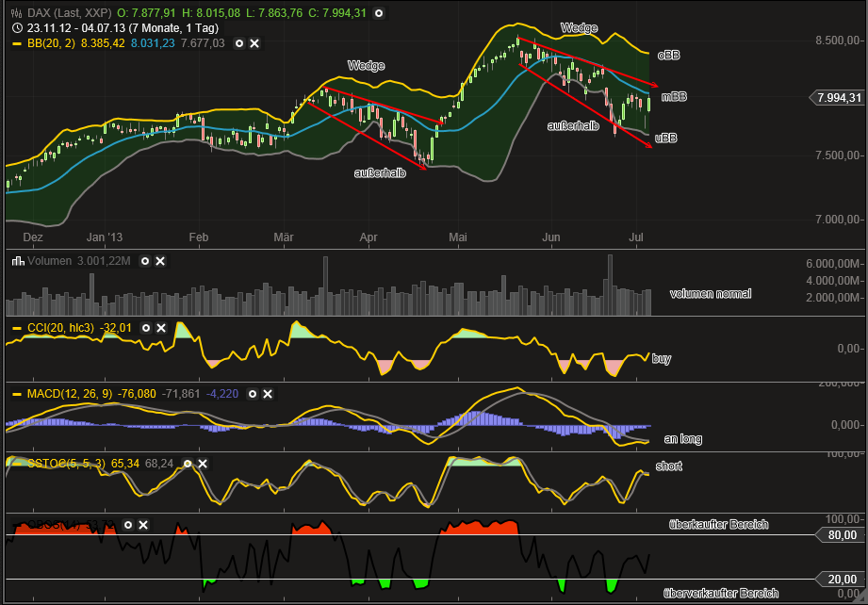
Task: Click the 'außerhalb' label near June
Action: [x=573, y=126]
